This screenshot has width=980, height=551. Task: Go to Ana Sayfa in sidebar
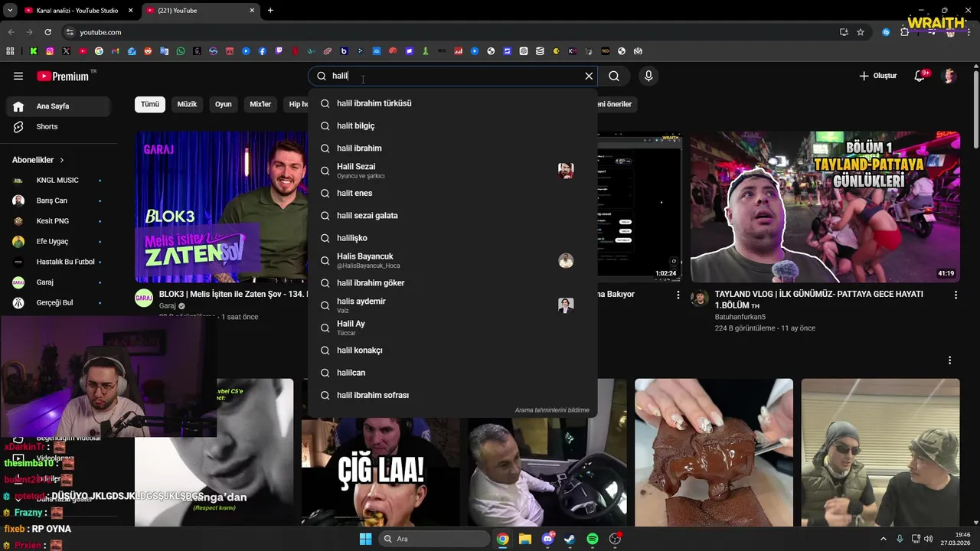coord(58,106)
